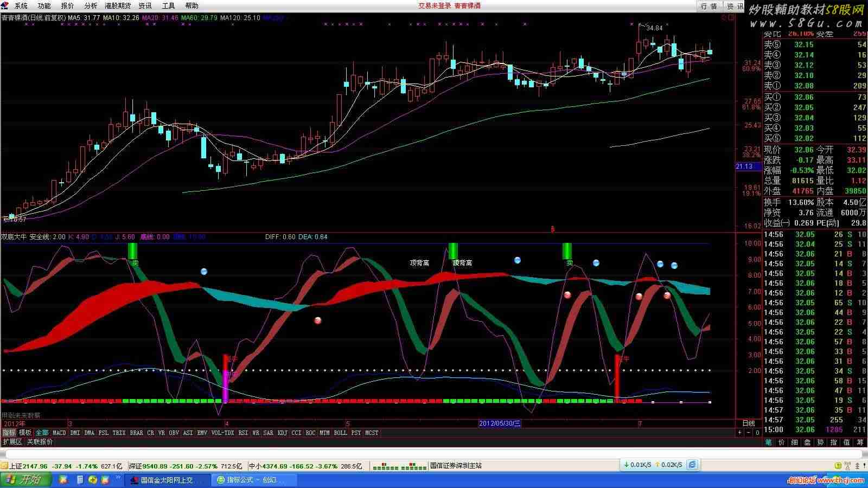
Task: Switch indicator to VR
Action: click(162, 433)
